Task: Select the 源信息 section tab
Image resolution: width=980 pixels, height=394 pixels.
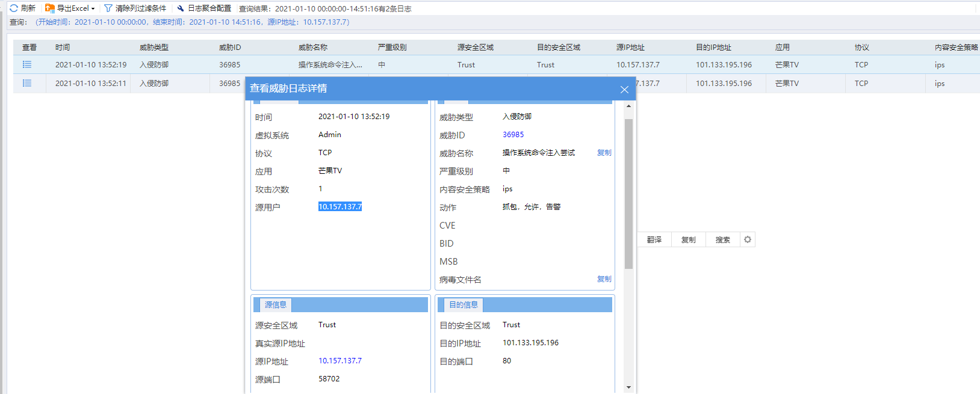Action: tap(276, 305)
